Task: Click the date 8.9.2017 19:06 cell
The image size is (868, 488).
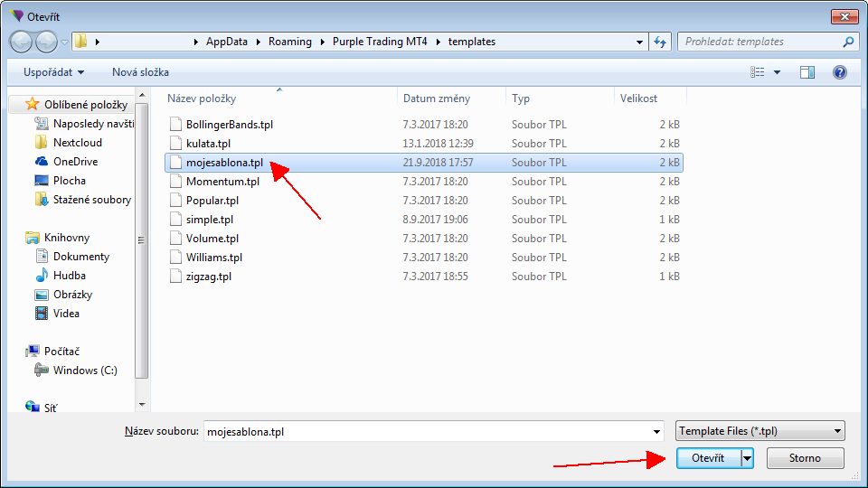Action: pos(435,220)
